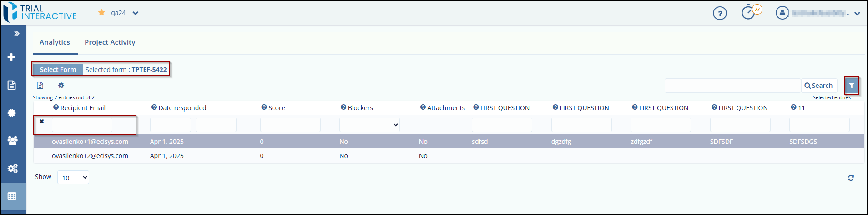Open the documents icon in sidebar
Image resolution: width=868 pixels, height=215 pixels.
pyautogui.click(x=12, y=85)
